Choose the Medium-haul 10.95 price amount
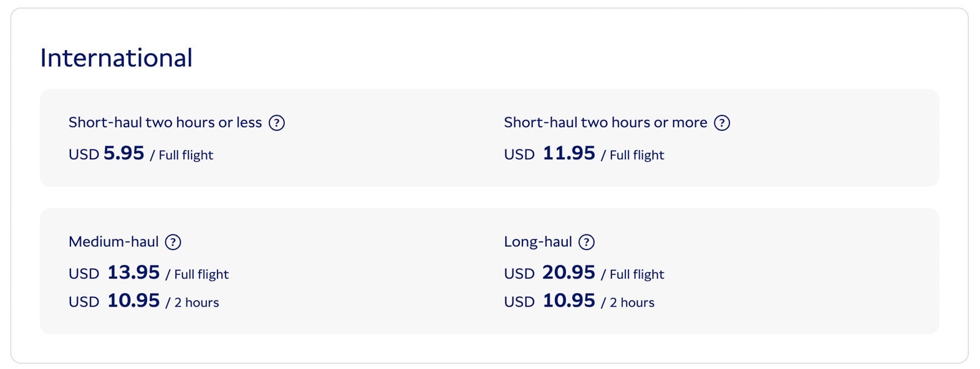The height and width of the screenshot is (369, 980). pyautogui.click(x=134, y=300)
